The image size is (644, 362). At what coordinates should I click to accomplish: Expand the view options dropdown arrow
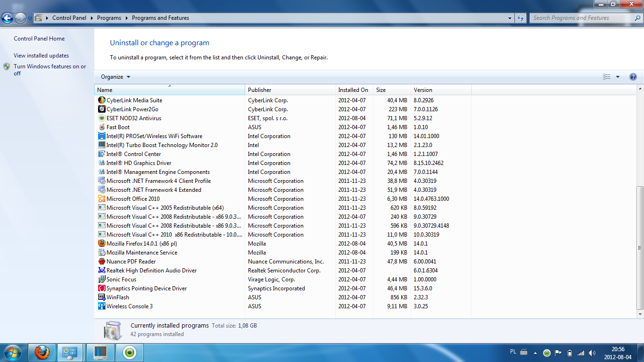618,77
